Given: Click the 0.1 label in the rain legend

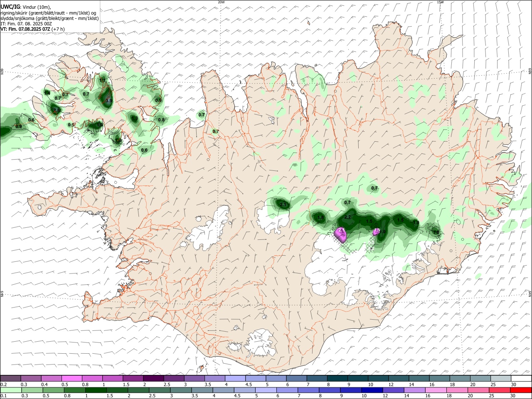Looking at the screenshot, I should click(3, 396).
